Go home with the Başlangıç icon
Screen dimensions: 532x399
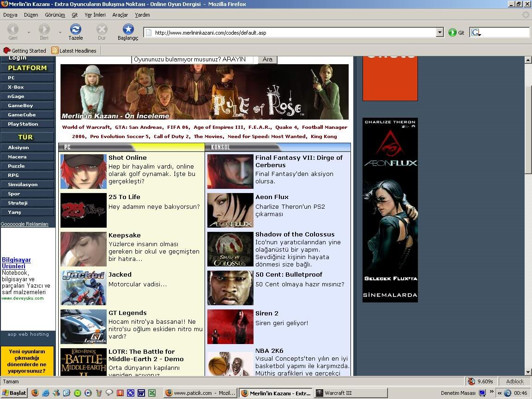(128, 29)
